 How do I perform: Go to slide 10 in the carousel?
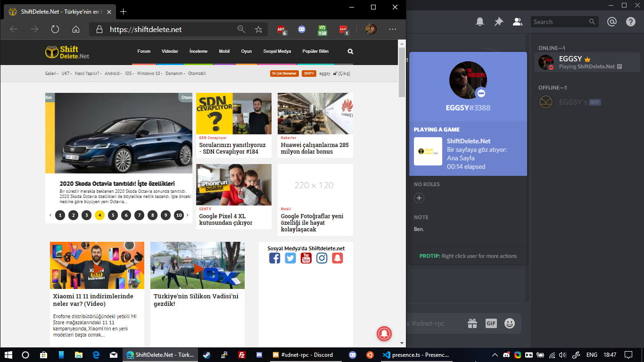tap(179, 215)
